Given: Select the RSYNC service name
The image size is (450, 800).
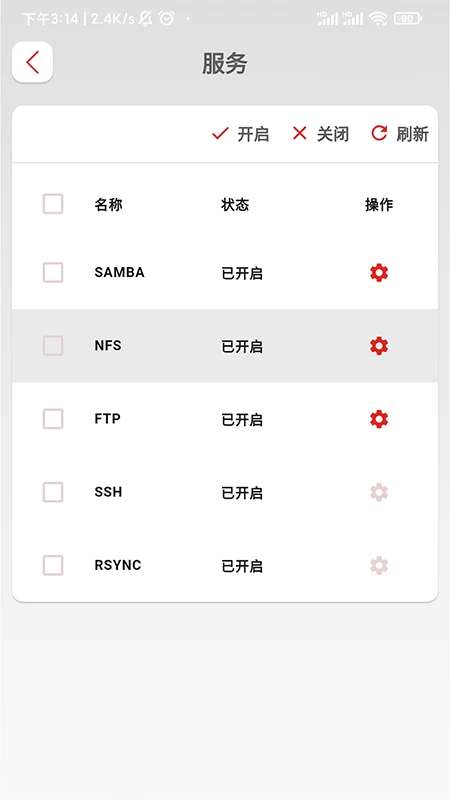Looking at the screenshot, I should 118,565.
